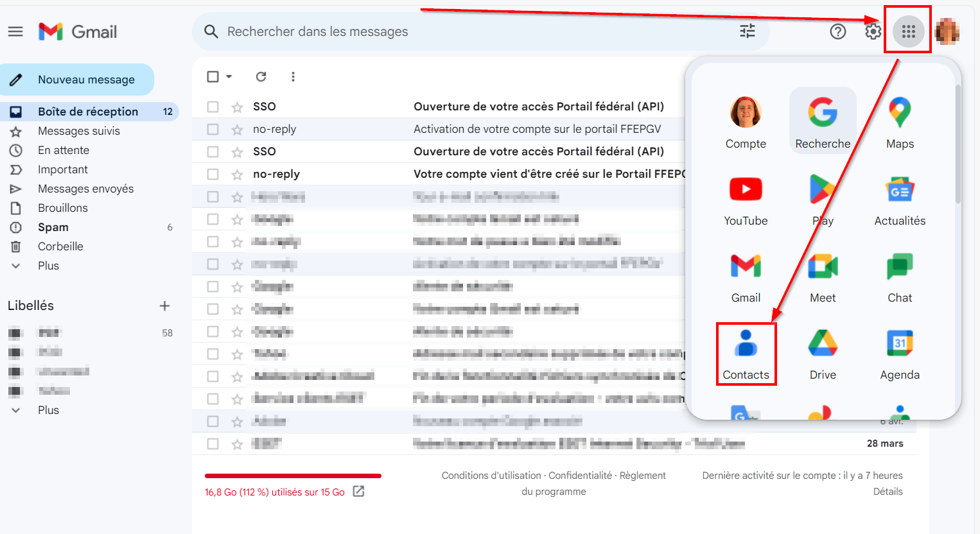
Task: Open 'Activation de votre compte sur le portail FFEPGV' message
Action: coord(538,129)
